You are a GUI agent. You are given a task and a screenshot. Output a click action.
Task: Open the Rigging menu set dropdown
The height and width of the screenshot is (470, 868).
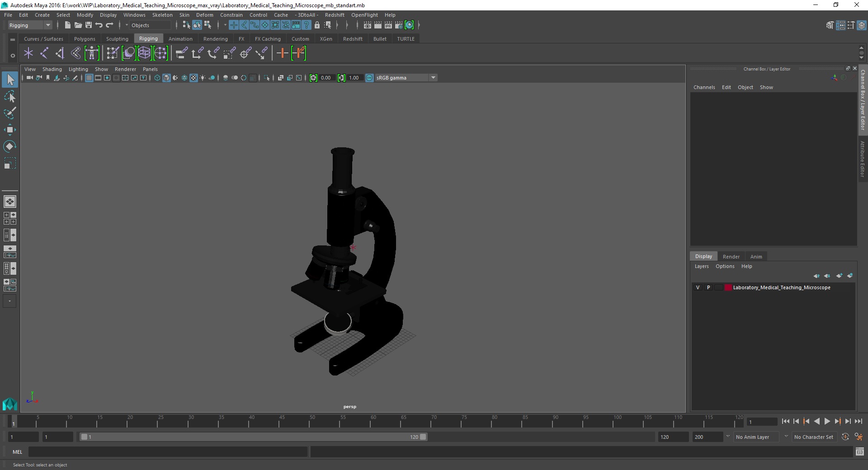(30, 25)
